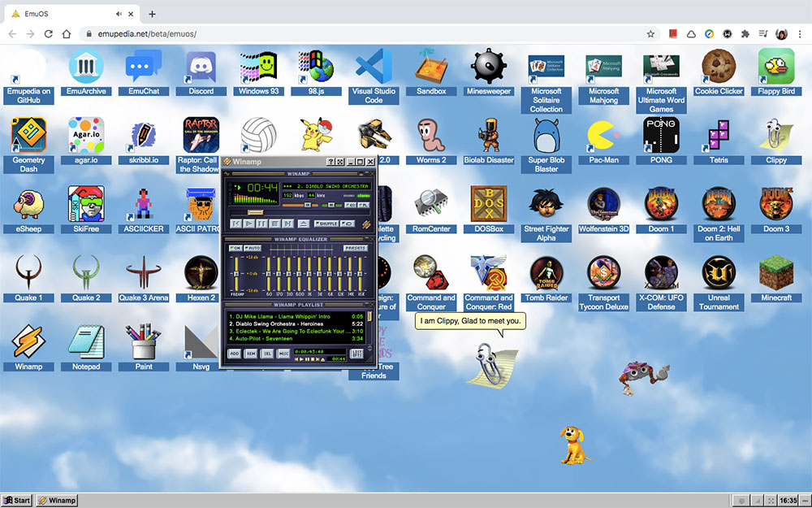Open the Notepad desktop icon

click(85, 340)
